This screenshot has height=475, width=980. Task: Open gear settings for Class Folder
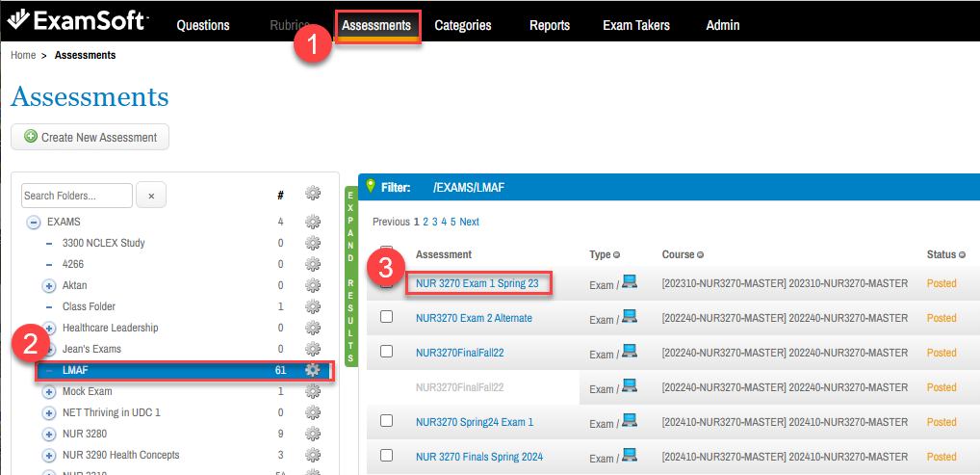click(313, 306)
